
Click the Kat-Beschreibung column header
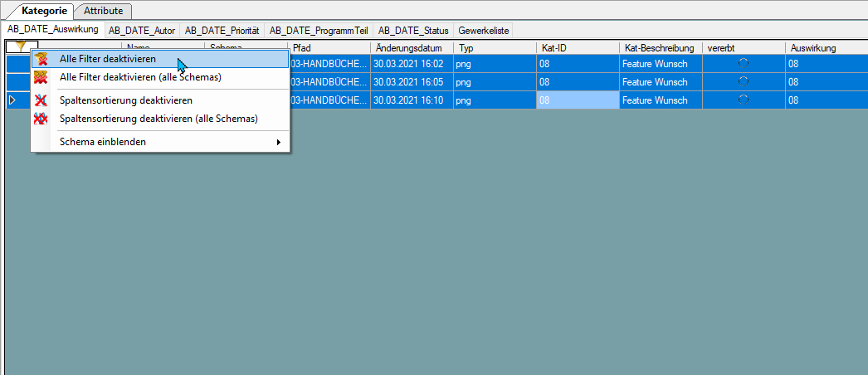tap(661, 48)
